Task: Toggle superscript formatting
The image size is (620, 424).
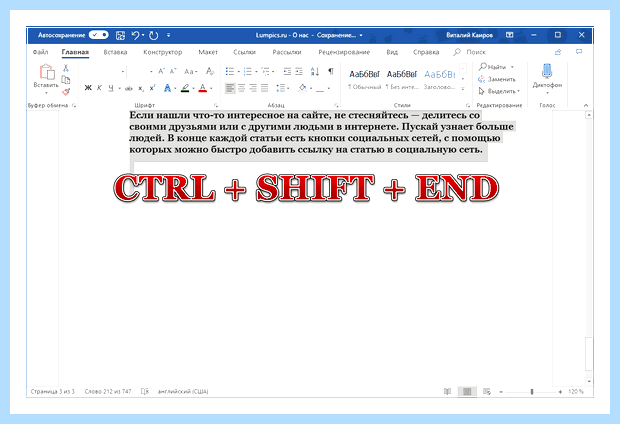Action: (153, 88)
